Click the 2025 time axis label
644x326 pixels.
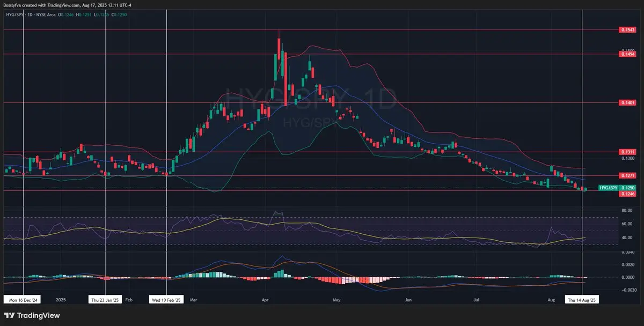[60, 300]
